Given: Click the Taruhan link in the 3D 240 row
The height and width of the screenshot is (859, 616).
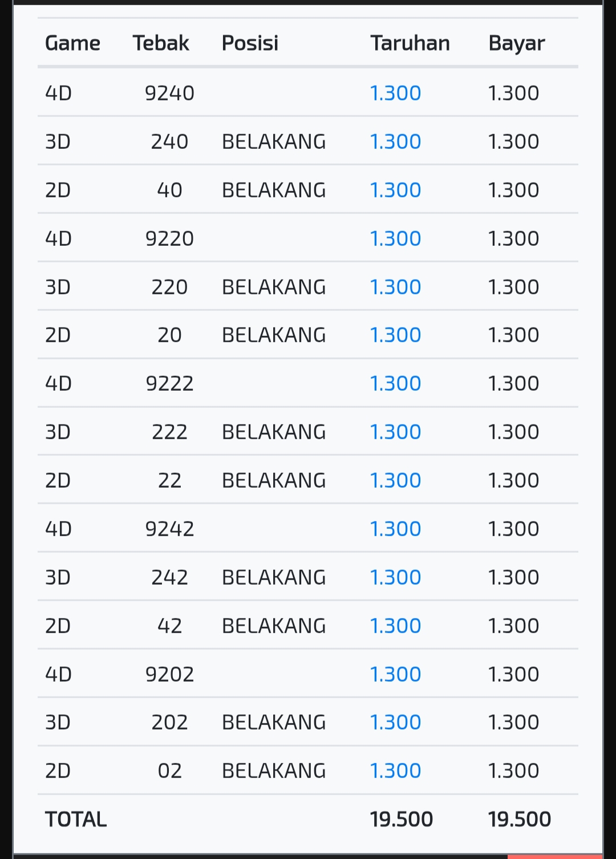Looking at the screenshot, I should click(x=395, y=141).
